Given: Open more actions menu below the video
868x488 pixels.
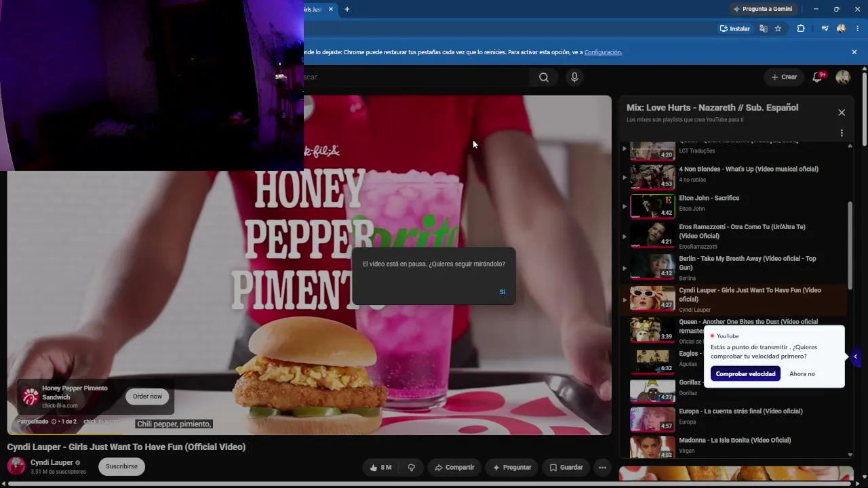Looking at the screenshot, I should coord(602,468).
